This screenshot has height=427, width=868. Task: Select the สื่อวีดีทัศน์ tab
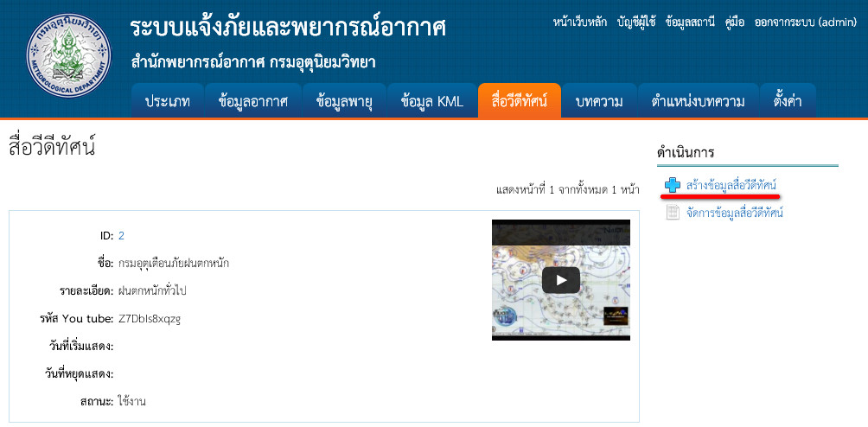pos(520,101)
